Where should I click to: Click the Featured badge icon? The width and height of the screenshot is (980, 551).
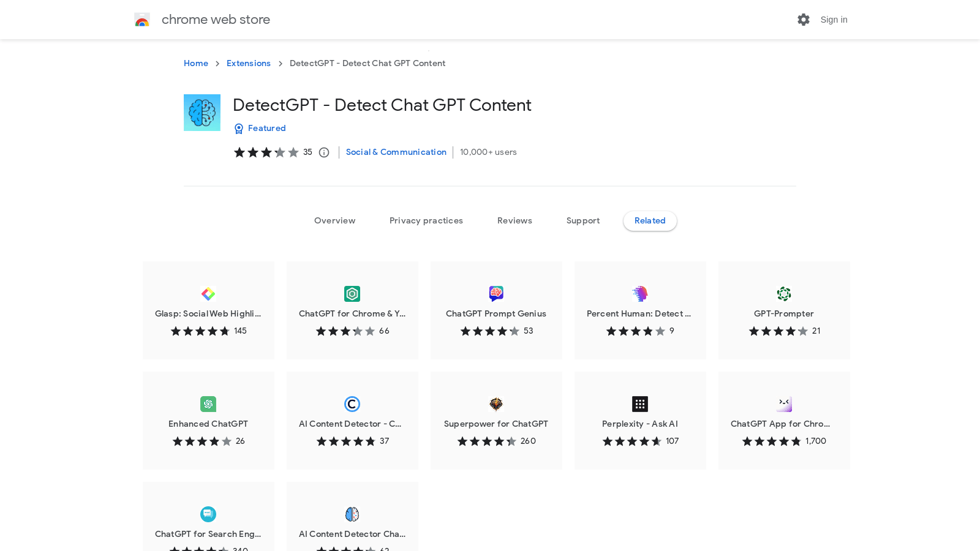pos(239,129)
